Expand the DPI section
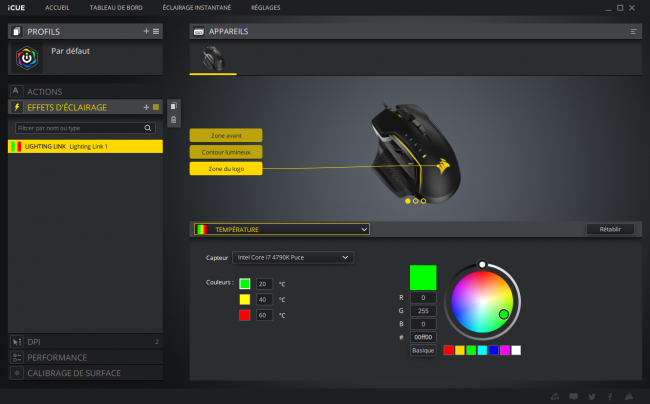This screenshot has width=650, height=404. pyautogui.click(x=85, y=342)
